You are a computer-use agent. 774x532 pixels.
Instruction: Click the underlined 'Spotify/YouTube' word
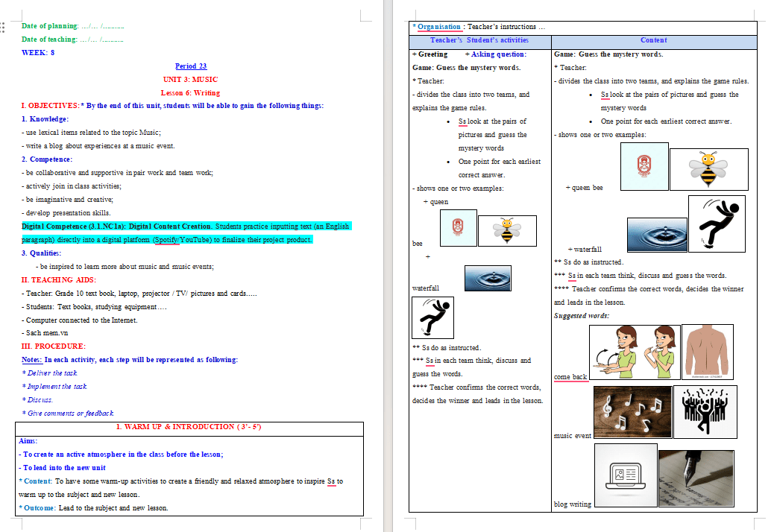pyautogui.click(x=182, y=240)
